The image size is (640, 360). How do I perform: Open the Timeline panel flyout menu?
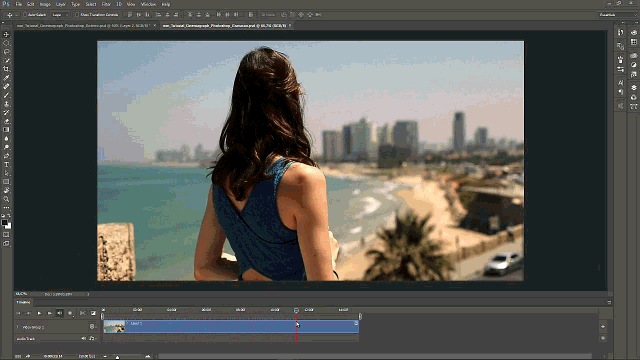tap(609, 302)
